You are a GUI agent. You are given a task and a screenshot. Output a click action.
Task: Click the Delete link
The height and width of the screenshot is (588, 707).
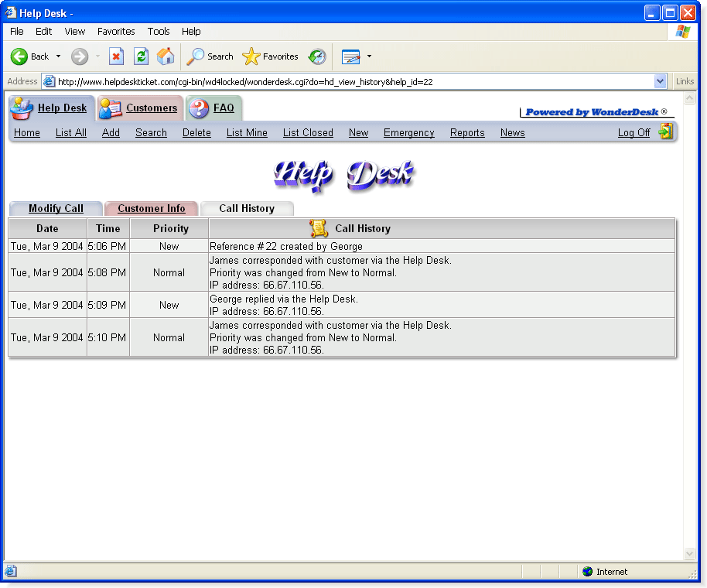(196, 132)
